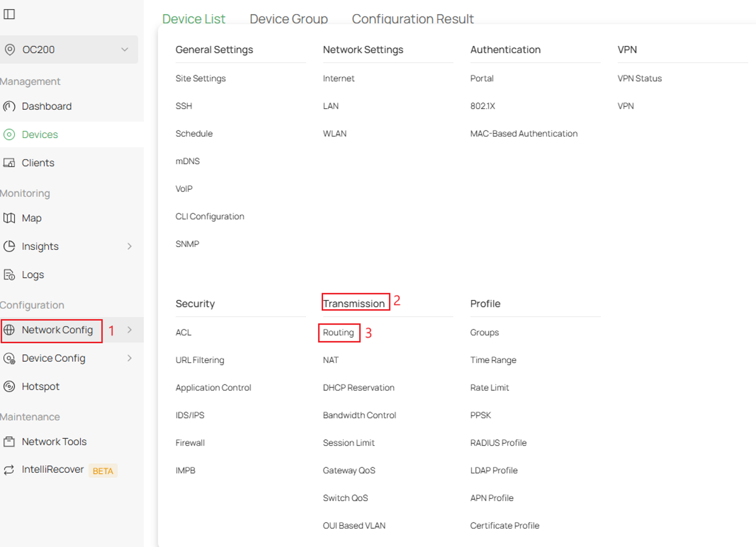Open LDAP Profile
This screenshot has height=547, width=756.
(x=494, y=471)
